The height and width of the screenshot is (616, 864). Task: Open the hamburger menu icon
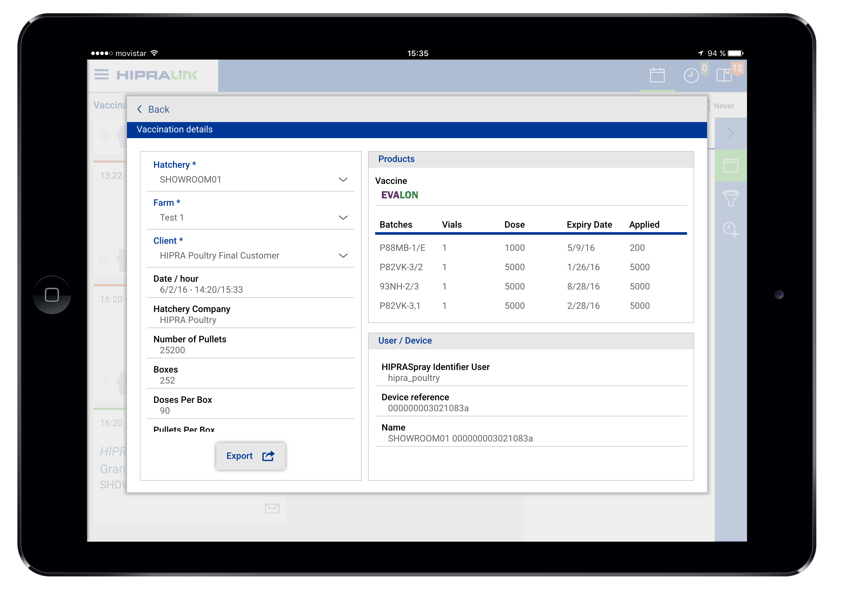(x=102, y=75)
